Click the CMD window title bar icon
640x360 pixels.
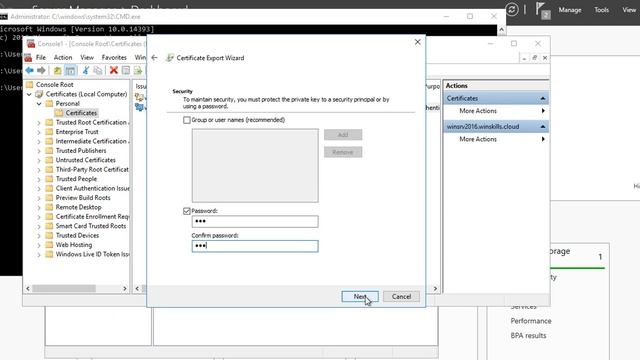(3, 17)
